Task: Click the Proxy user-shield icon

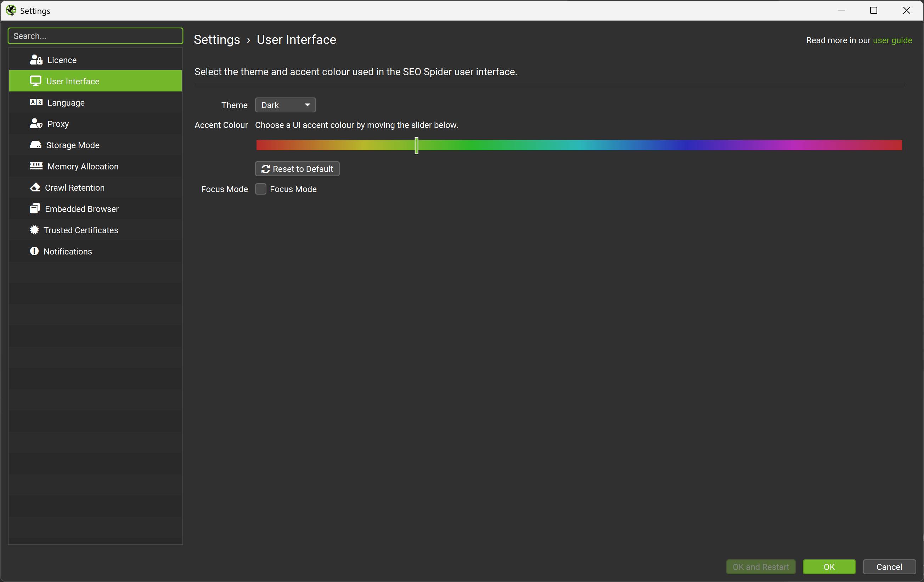Action: coord(36,124)
